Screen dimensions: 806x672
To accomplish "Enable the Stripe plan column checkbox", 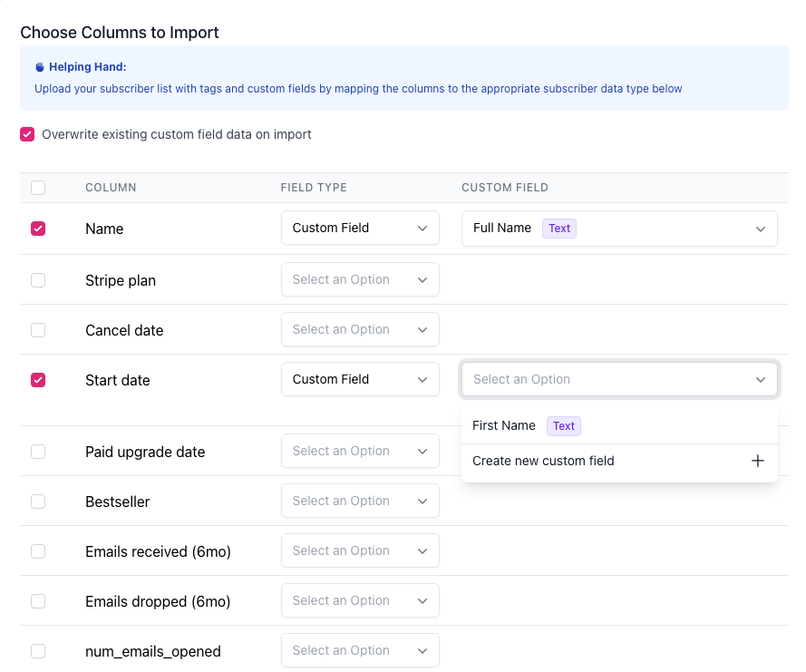I will pyautogui.click(x=38, y=280).
